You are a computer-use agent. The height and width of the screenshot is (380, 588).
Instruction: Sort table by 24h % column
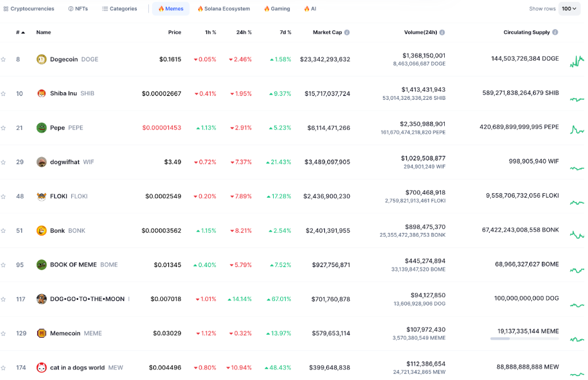pos(244,32)
